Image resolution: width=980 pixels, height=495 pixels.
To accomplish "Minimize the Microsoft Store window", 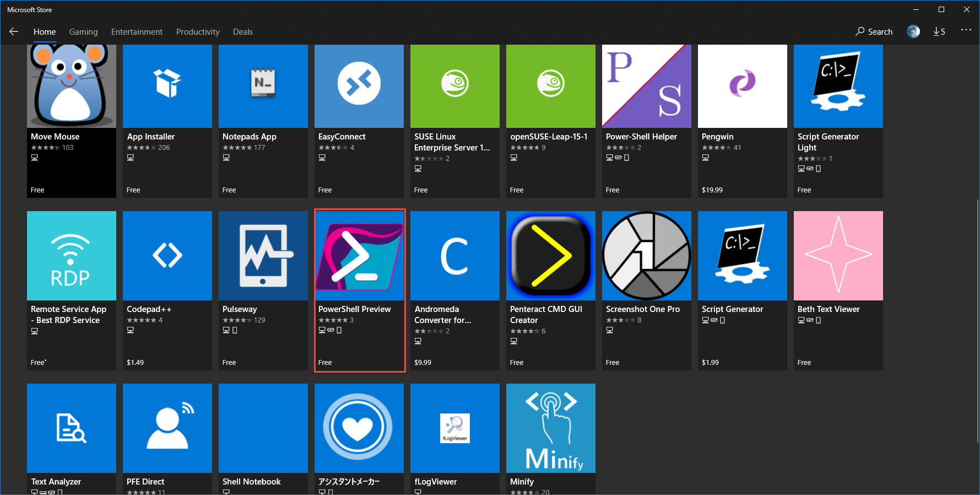I will pos(916,9).
